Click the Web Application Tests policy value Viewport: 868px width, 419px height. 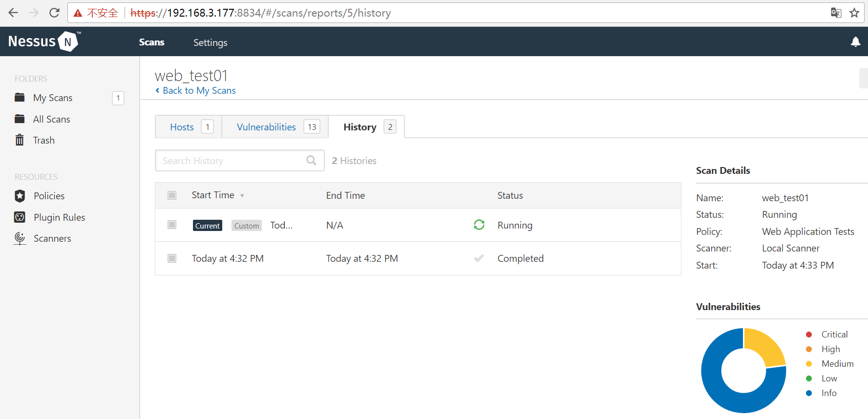pos(808,231)
